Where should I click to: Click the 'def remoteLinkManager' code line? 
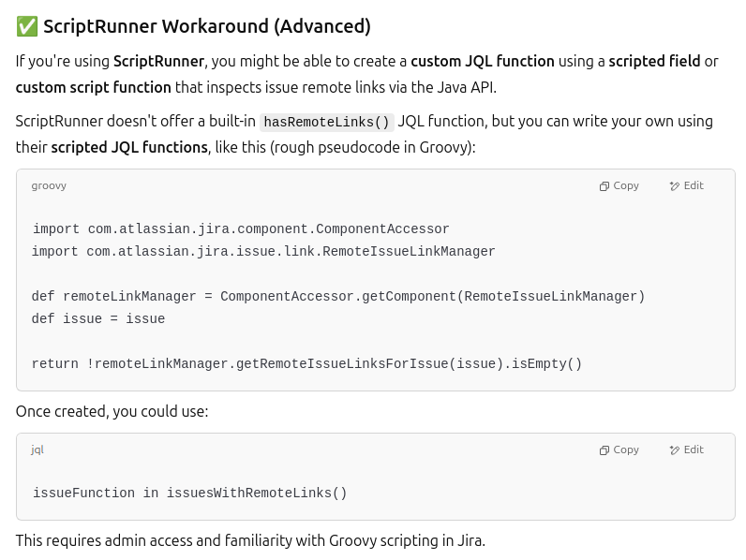point(337,296)
